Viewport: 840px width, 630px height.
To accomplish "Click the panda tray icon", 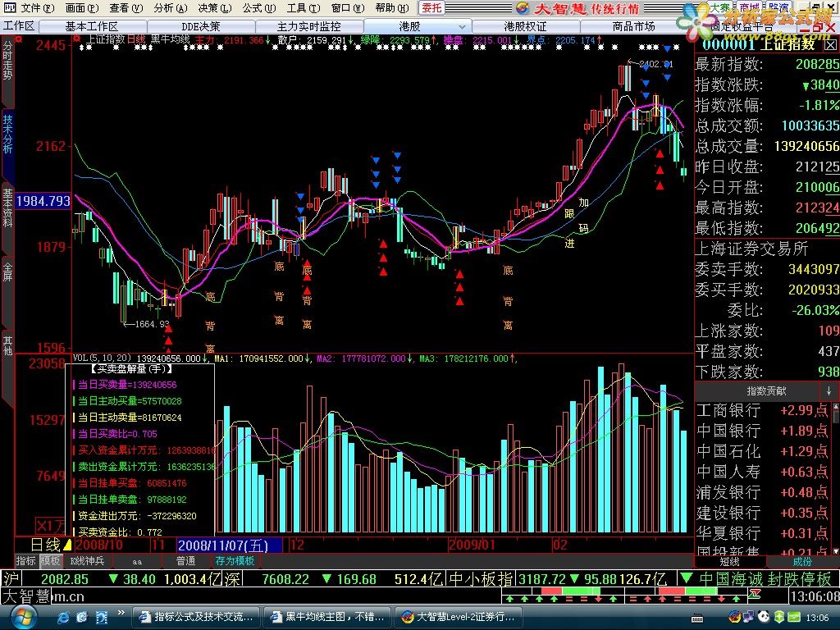I will tap(764, 617).
